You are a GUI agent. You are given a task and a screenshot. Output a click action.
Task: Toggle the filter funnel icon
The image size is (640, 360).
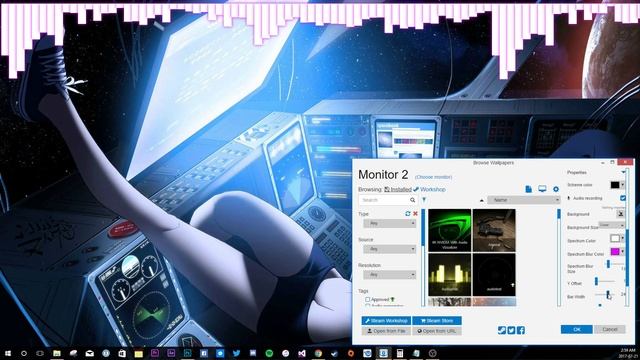424,200
